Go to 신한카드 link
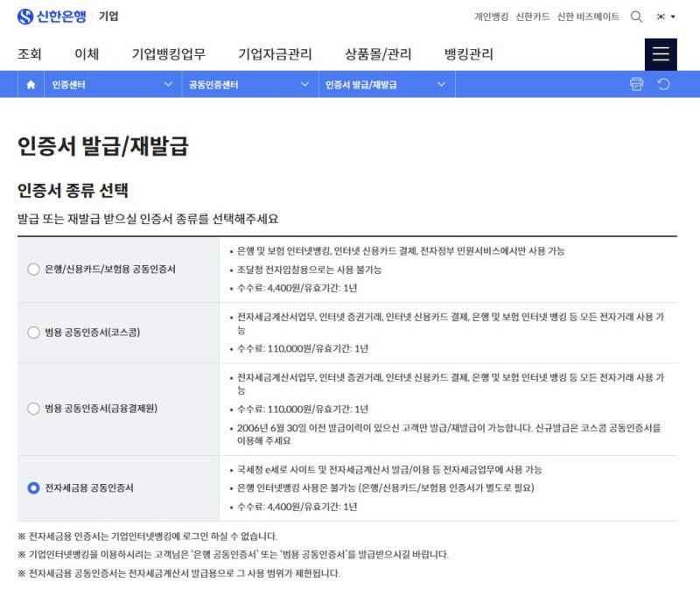Screen dimensions: 700x589 click(x=533, y=17)
